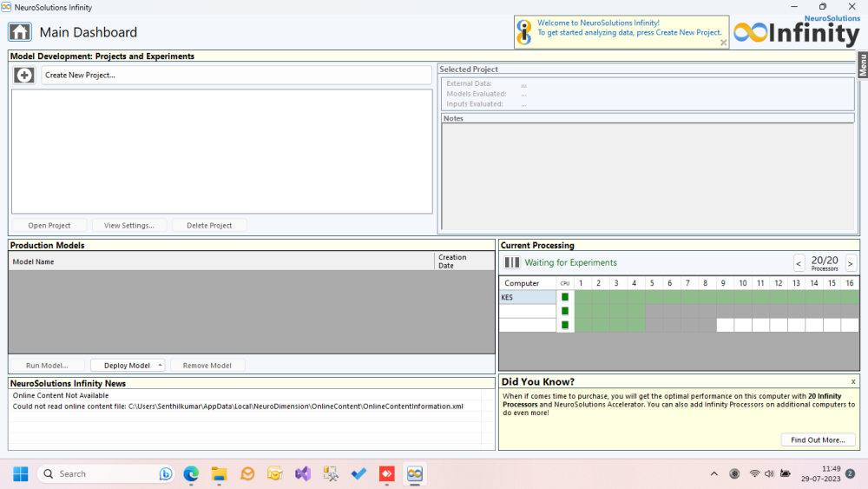The image size is (868, 489).
Task: Open Visual Studio from the taskbar
Action: (x=302, y=473)
